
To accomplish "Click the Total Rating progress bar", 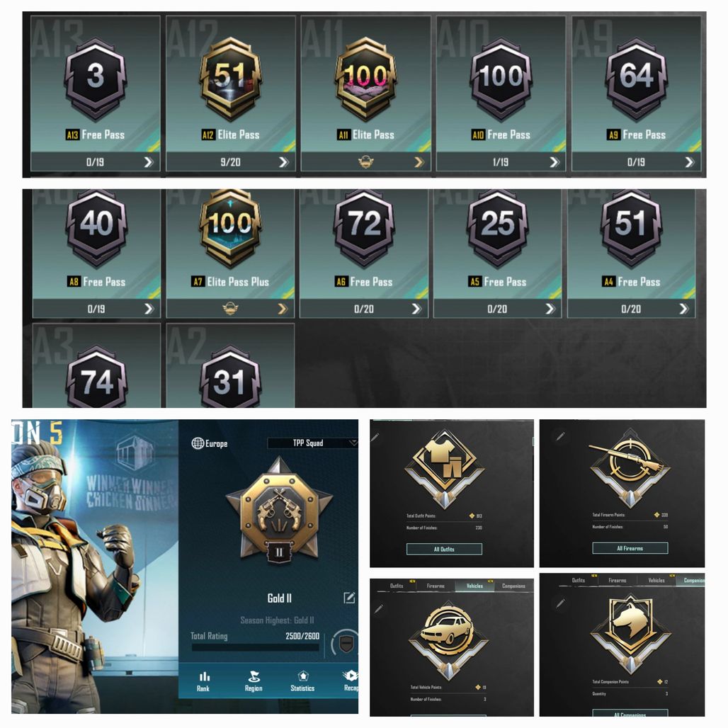I will (256, 648).
